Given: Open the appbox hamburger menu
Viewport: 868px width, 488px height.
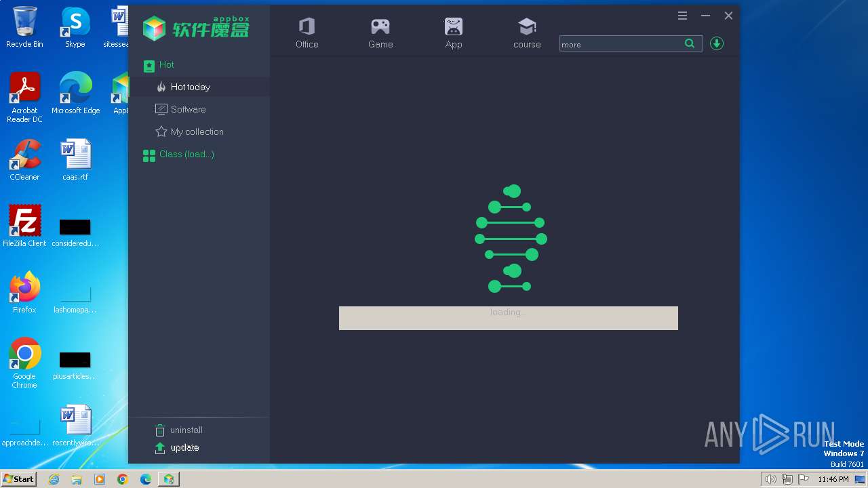Looking at the screenshot, I should tap(682, 16).
